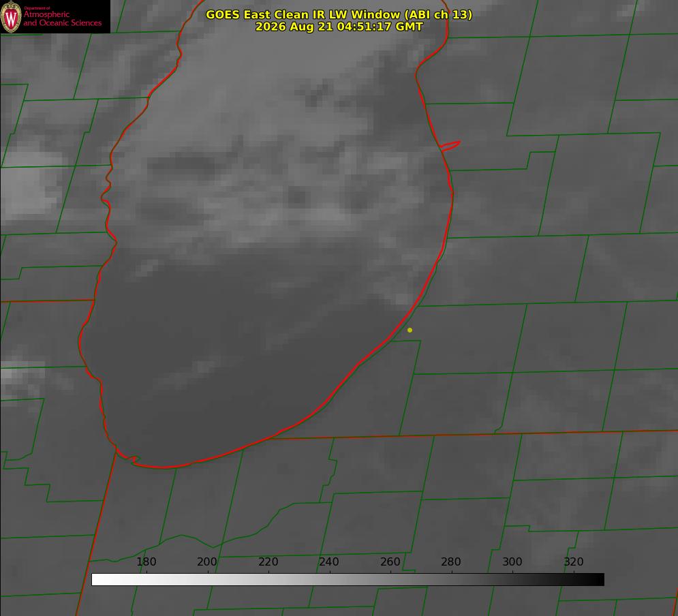Click the 220 tick label on the colorbar

[268, 561]
